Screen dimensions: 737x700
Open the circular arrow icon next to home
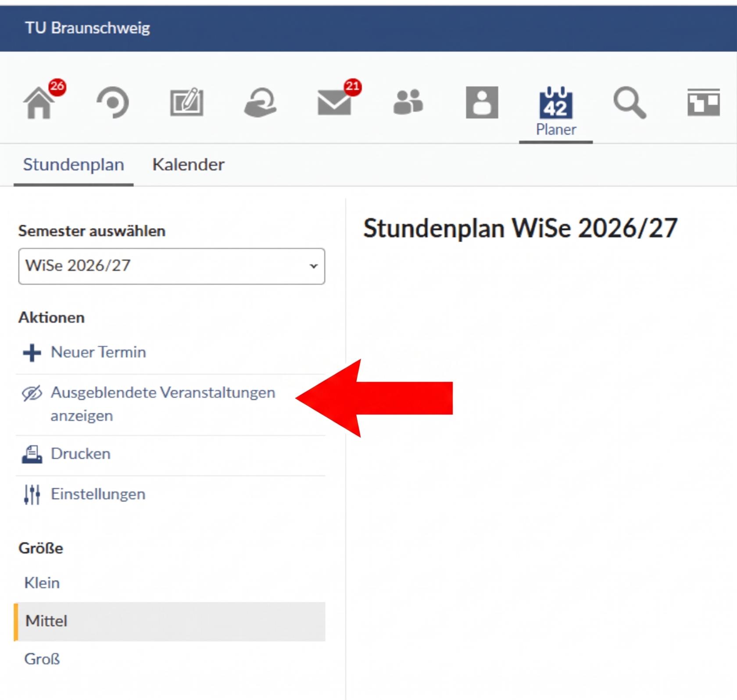[113, 103]
